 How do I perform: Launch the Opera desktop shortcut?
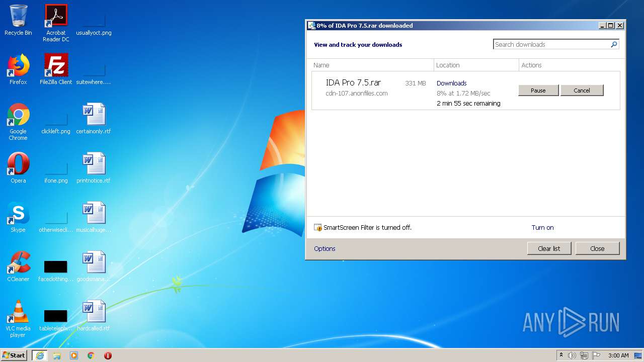tap(18, 168)
